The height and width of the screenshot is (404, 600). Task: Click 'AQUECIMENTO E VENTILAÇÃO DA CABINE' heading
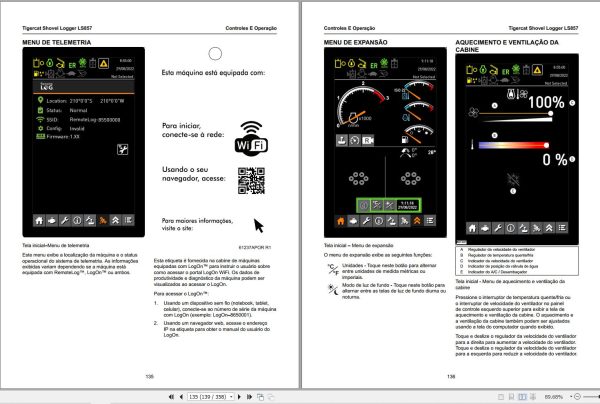coord(507,46)
